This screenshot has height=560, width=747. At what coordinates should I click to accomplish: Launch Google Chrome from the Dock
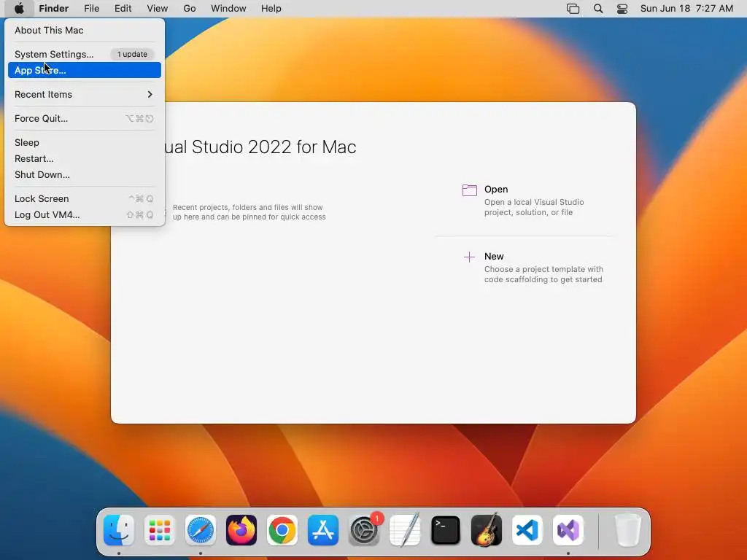(x=282, y=530)
